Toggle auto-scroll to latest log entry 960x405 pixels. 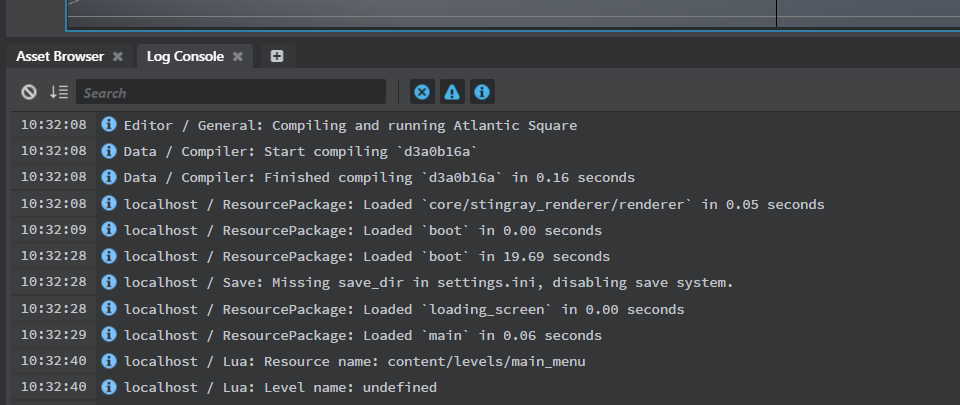pos(59,93)
